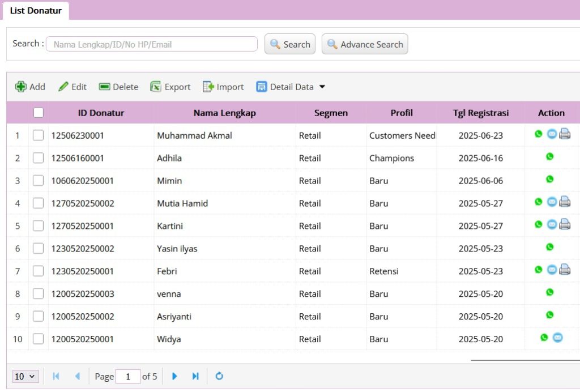The image size is (580, 392).
Task: Switch to the List Donatur tab
Action: [x=36, y=11]
